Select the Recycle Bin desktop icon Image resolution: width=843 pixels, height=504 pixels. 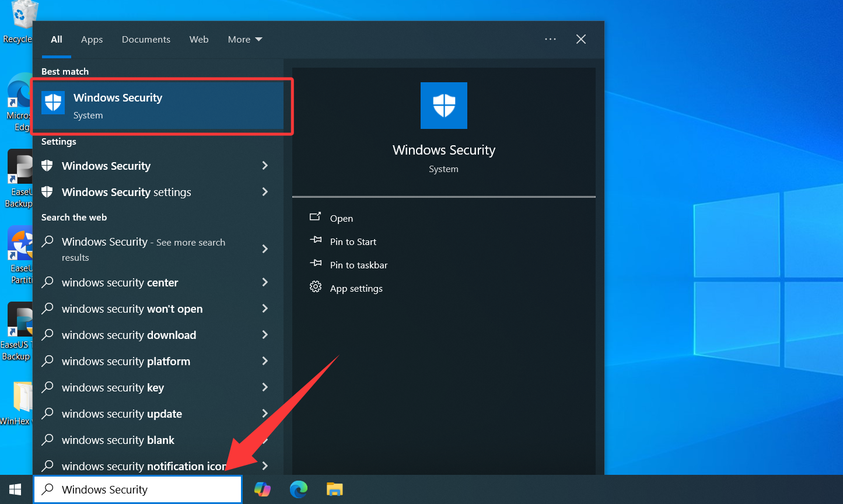(19, 22)
